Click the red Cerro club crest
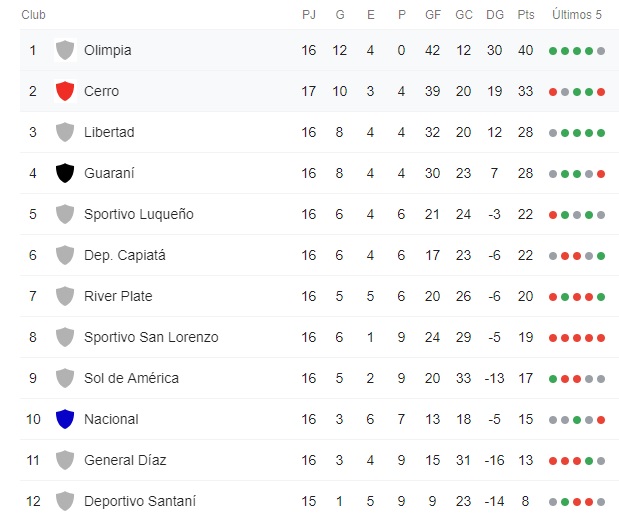Screen dimensions: 619x525 tap(66, 91)
